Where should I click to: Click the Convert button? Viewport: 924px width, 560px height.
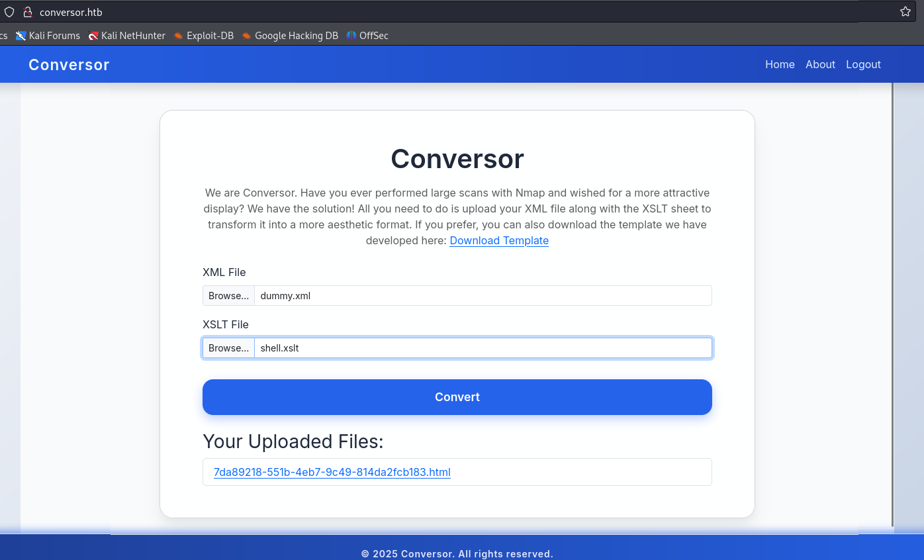457,397
